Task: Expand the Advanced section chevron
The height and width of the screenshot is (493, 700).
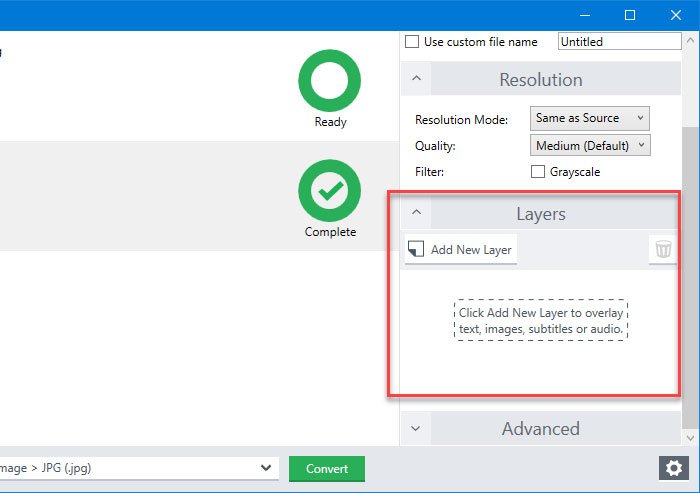Action: click(416, 429)
